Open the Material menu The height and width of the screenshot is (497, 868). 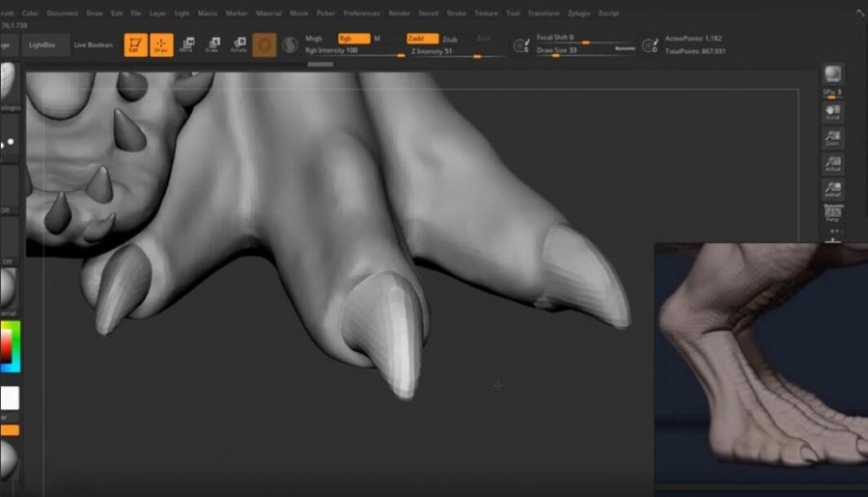pyautogui.click(x=269, y=13)
